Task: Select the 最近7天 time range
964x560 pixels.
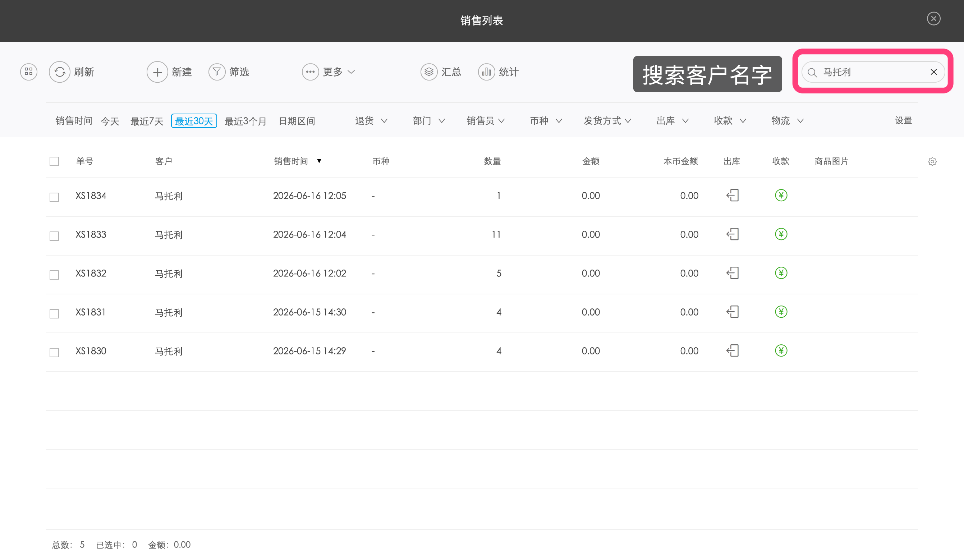Action: click(147, 121)
